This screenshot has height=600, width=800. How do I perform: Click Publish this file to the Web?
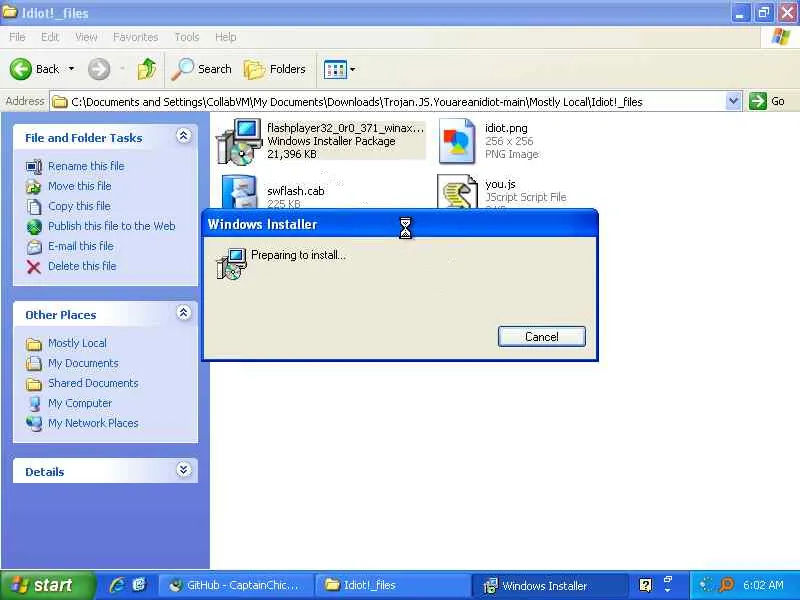112,226
